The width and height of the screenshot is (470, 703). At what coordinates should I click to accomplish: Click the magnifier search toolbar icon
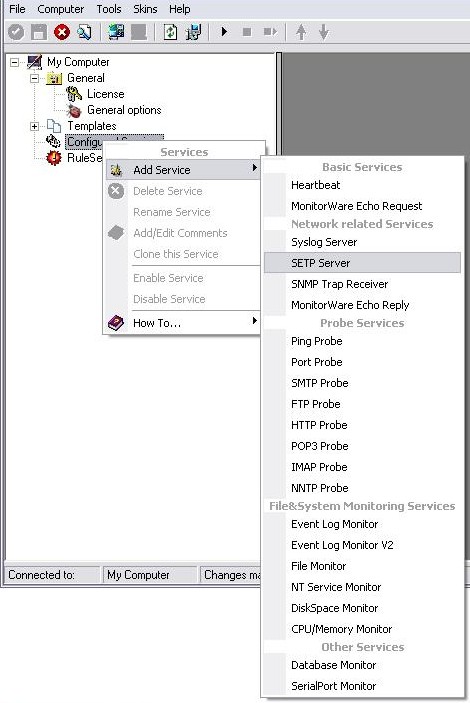point(84,32)
